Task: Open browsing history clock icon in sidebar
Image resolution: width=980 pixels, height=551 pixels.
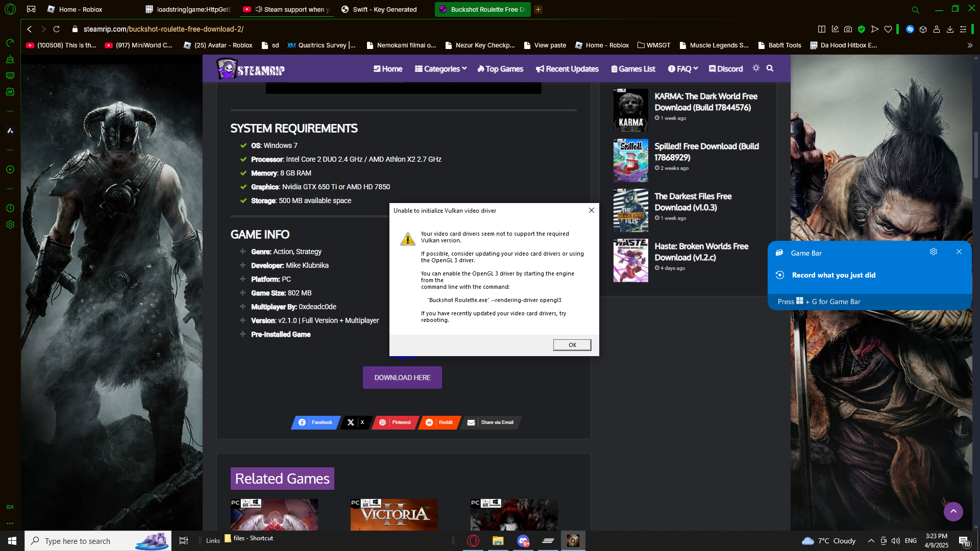Action: [x=10, y=208]
